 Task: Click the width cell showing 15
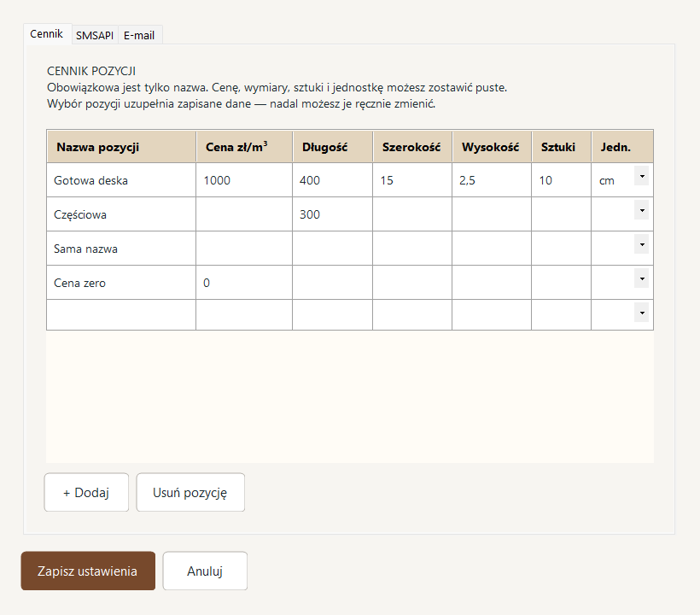point(412,180)
